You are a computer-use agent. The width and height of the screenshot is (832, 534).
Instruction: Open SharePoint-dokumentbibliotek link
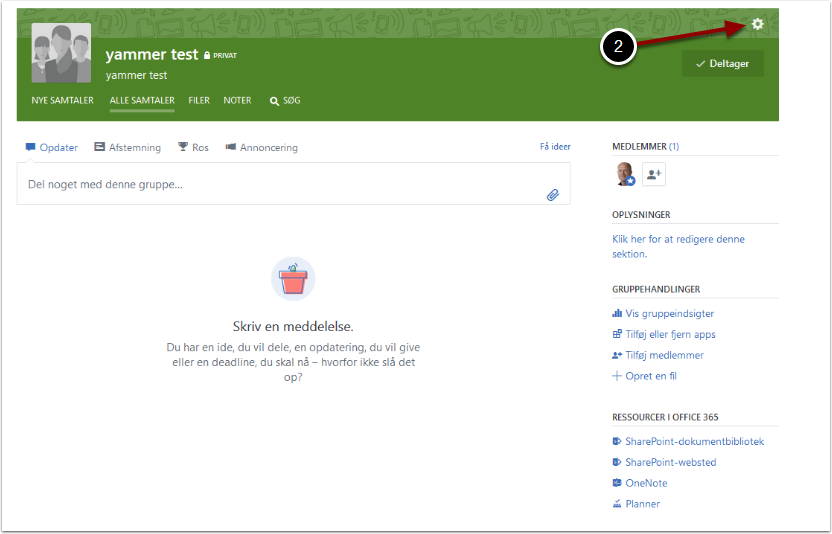click(x=688, y=442)
